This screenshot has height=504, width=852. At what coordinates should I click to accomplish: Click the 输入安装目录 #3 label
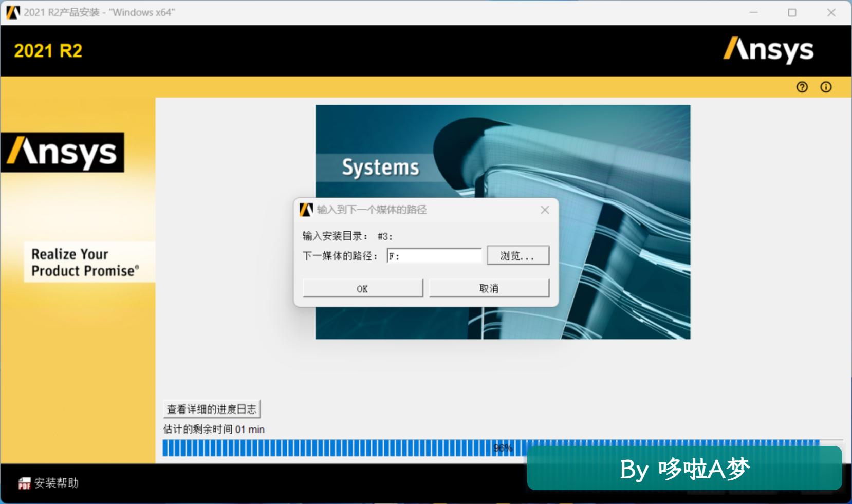[347, 236]
